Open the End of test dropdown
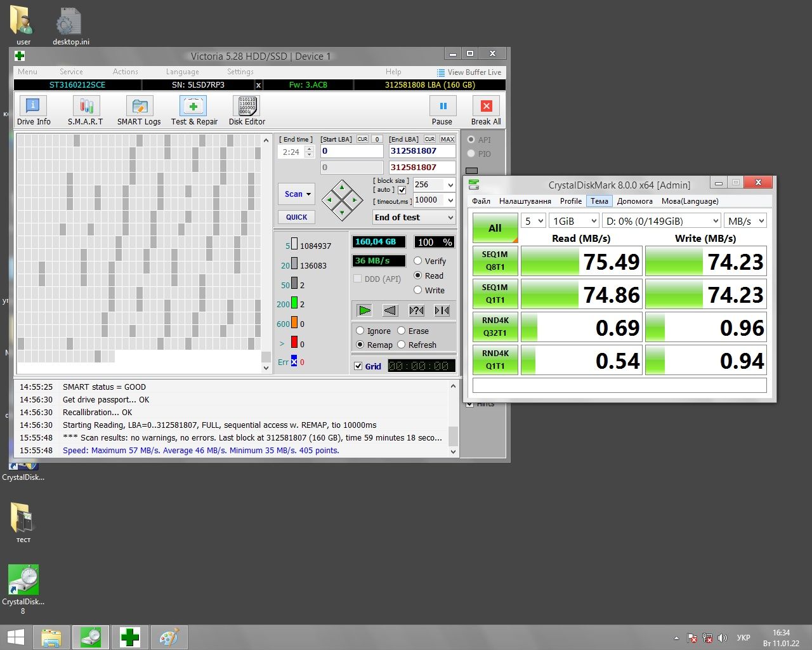 pos(414,217)
